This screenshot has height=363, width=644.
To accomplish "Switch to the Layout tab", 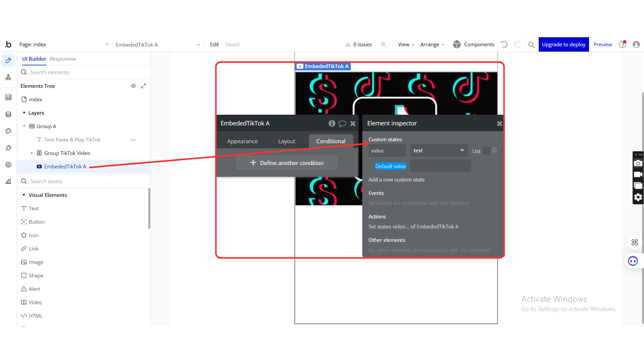I will click(287, 141).
